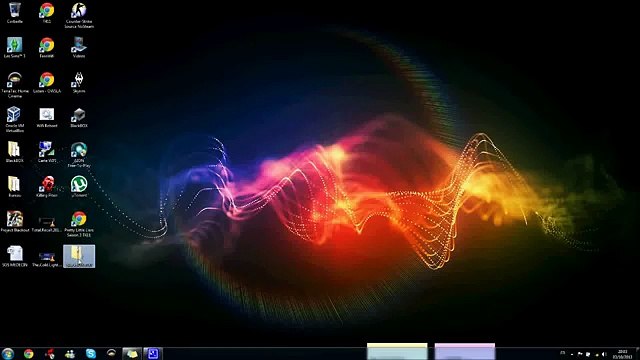Launch Chrome from the taskbar

click(29, 353)
